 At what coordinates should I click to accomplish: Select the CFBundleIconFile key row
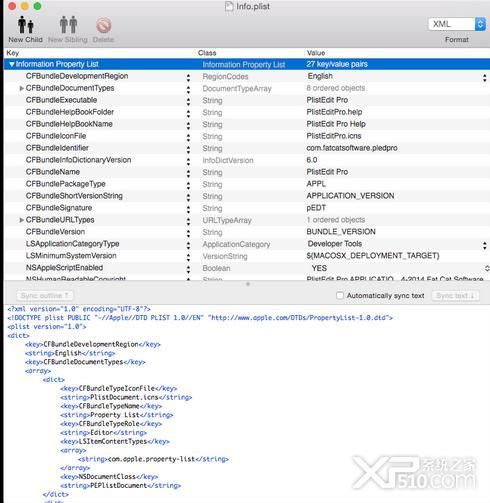(56, 136)
